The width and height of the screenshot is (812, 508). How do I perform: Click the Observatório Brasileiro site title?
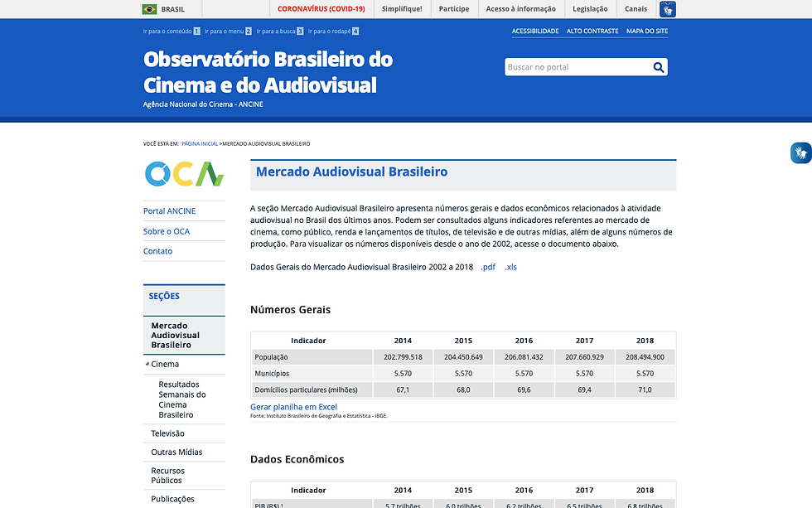pyautogui.click(x=268, y=72)
